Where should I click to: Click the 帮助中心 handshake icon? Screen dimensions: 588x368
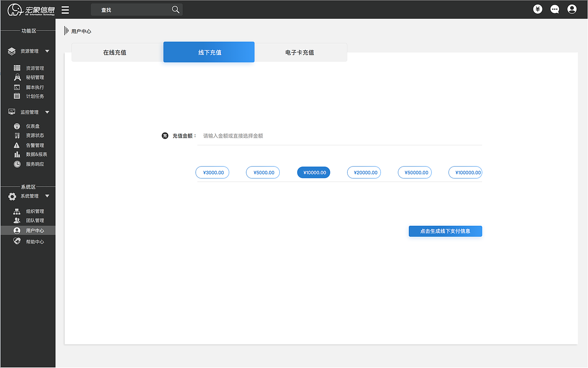point(17,241)
